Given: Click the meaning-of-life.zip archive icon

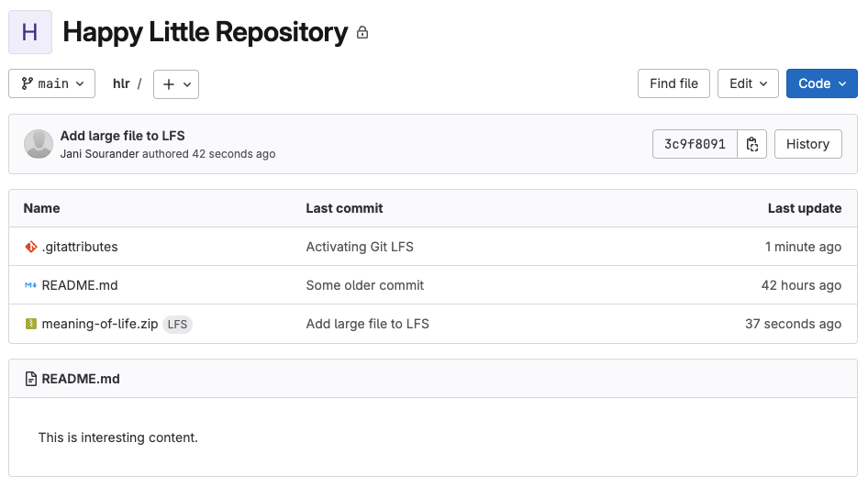Looking at the screenshot, I should tap(31, 324).
